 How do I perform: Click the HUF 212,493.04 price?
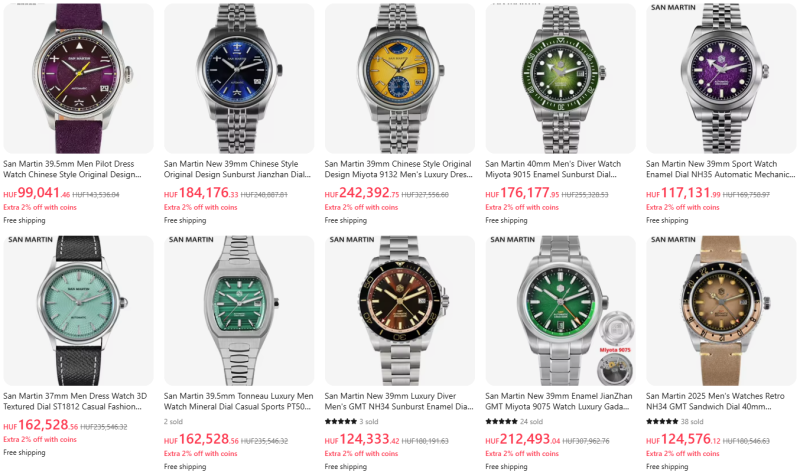(522, 439)
